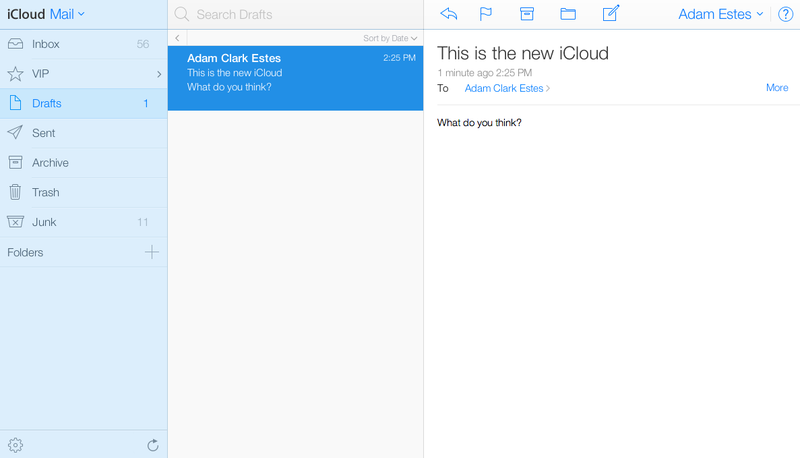Refresh the mailboxes with the circular arrow
Viewport: 800px width, 458px height.
pos(153,445)
